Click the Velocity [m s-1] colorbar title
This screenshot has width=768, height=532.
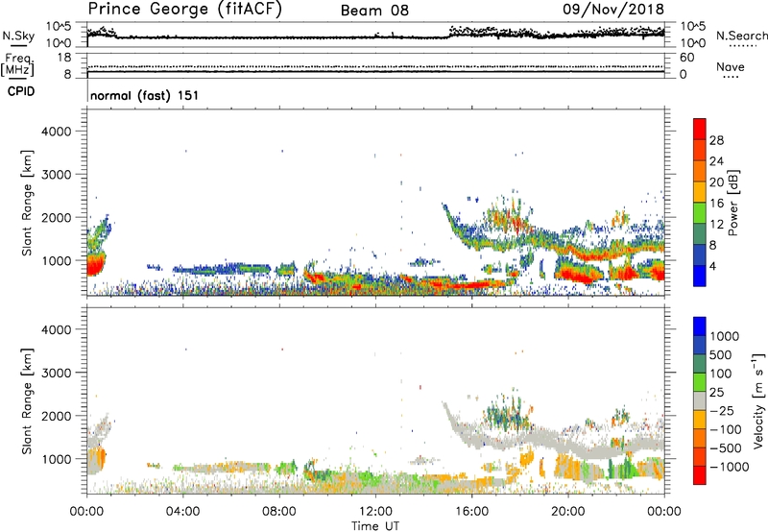[757, 400]
